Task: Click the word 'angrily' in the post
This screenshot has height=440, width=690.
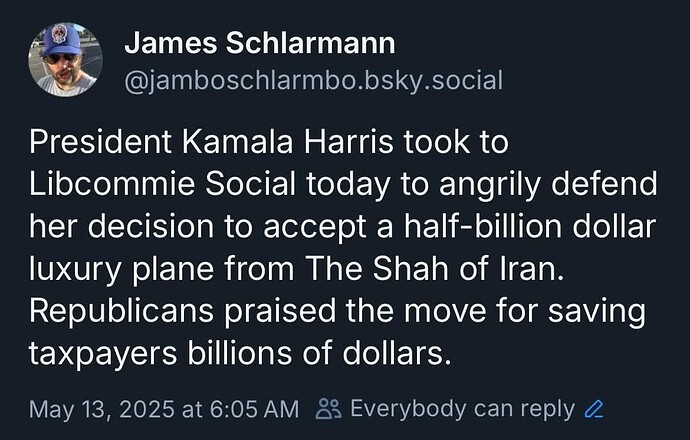Action: pos(489,186)
